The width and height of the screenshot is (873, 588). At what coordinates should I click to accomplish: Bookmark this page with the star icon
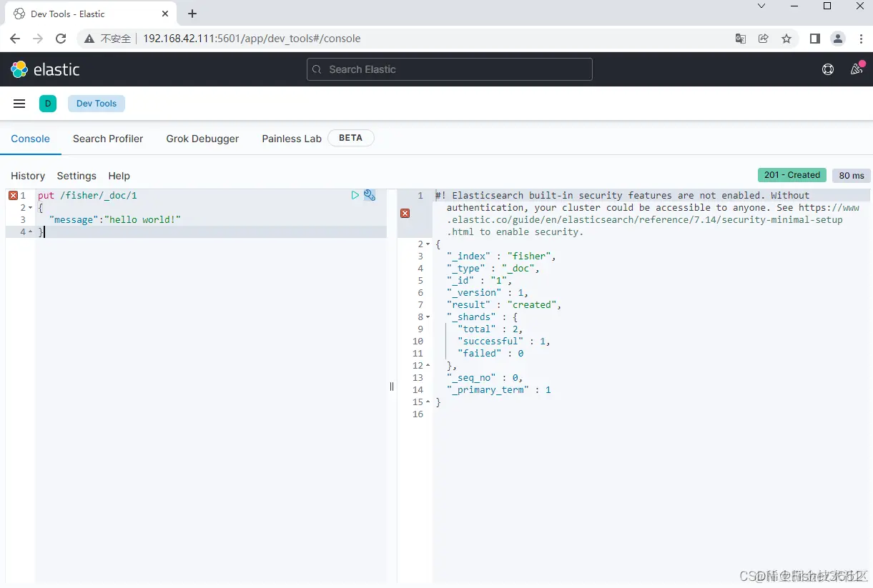786,39
